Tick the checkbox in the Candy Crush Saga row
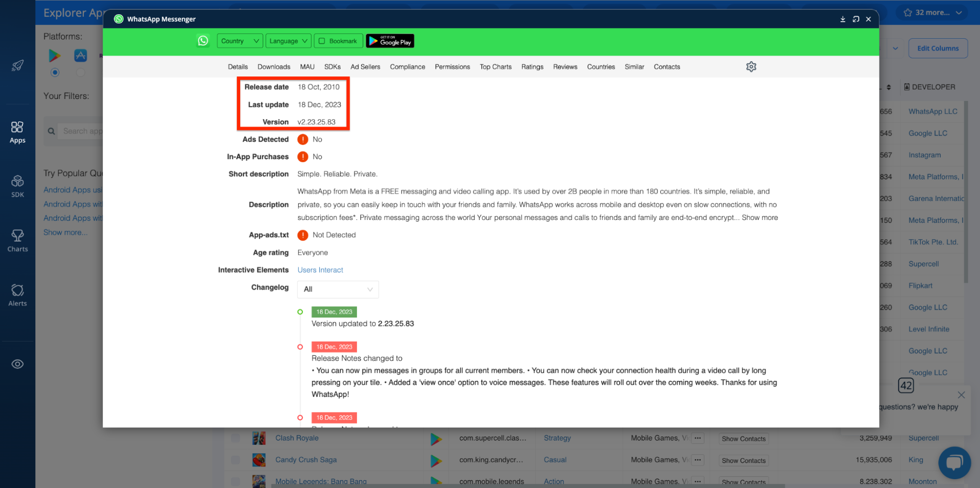 pyautogui.click(x=235, y=460)
